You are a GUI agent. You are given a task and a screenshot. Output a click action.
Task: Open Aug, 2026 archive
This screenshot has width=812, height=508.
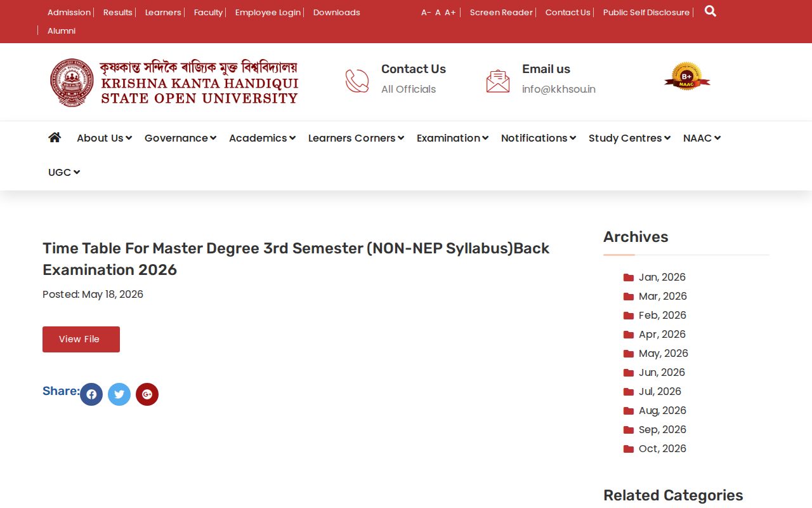pos(662,411)
